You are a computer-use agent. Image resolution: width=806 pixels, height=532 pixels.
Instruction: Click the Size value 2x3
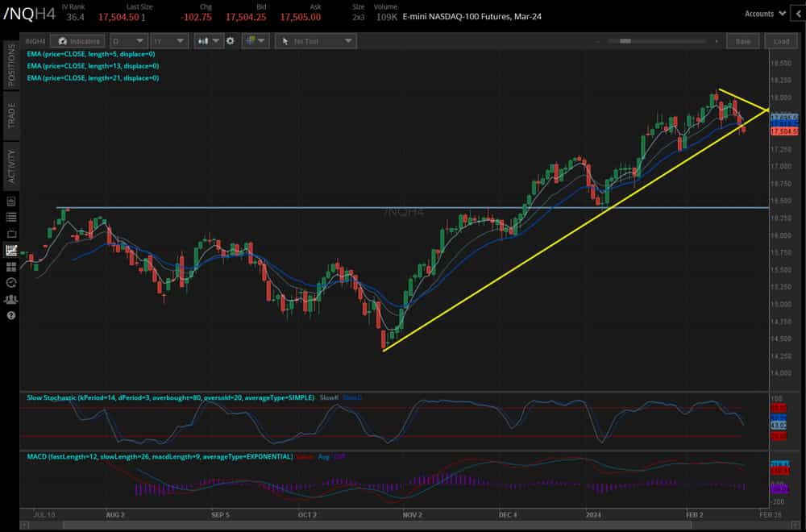pyautogui.click(x=359, y=18)
